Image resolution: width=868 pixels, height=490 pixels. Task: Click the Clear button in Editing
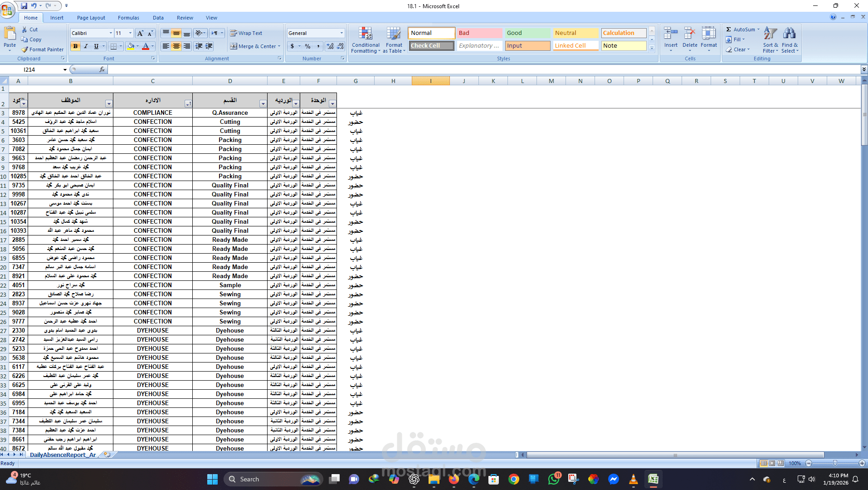pyautogui.click(x=737, y=49)
